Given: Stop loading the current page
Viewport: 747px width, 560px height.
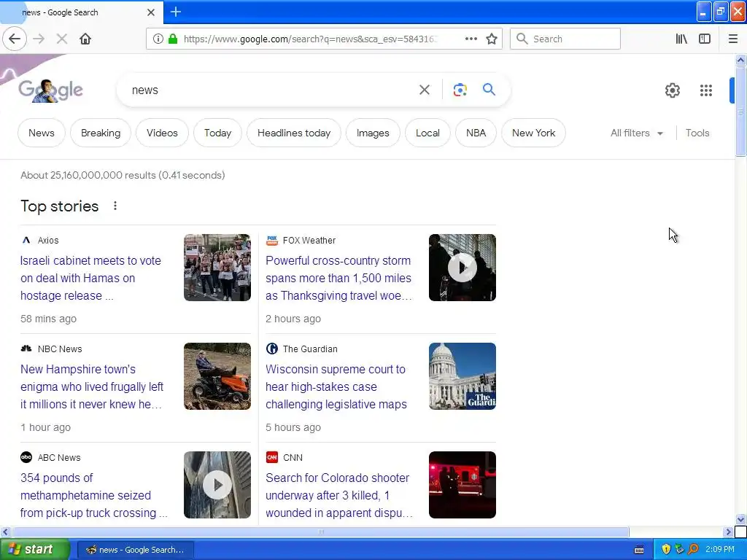Looking at the screenshot, I should point(61,39).
